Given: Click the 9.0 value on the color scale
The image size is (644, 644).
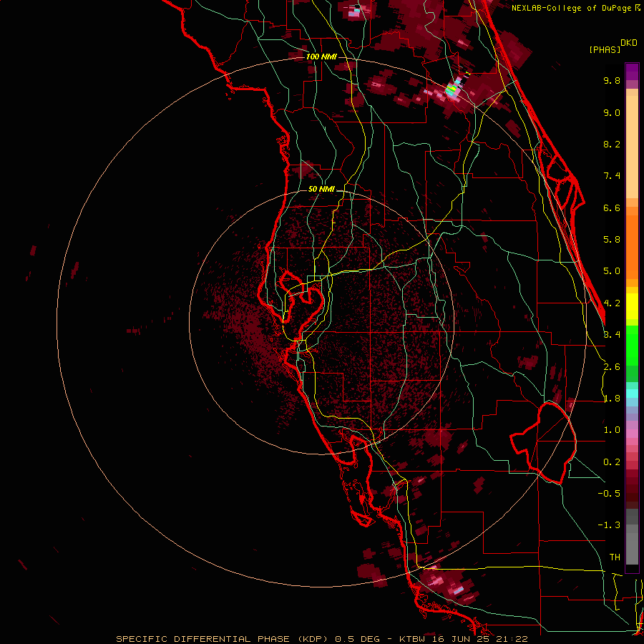Looking at the screenshot, I should (612, 112).
